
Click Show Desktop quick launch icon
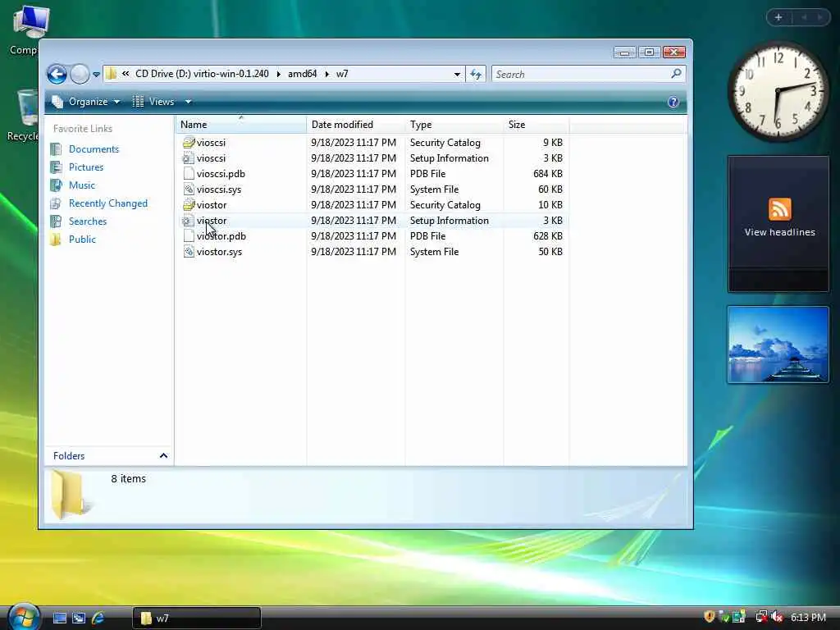59,619
